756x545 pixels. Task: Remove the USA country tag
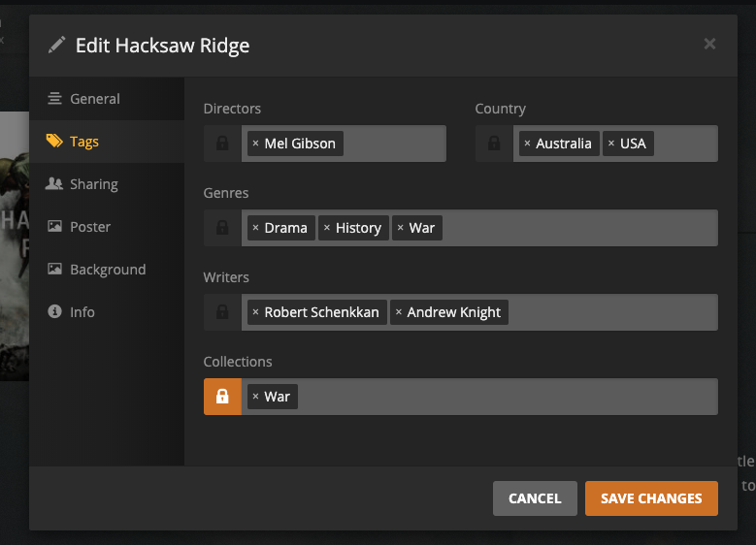pos(611,144)
